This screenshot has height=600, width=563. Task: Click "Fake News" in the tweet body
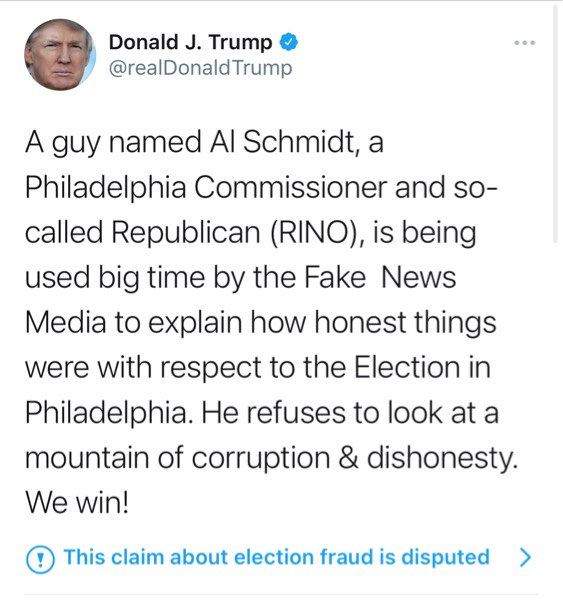(380, 277)
